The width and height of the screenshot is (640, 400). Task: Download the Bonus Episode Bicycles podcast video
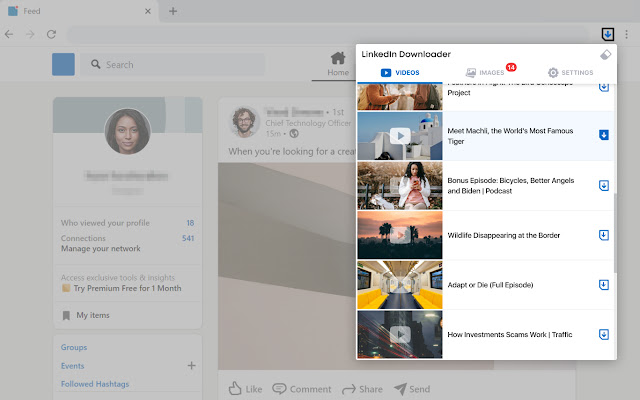(x=604, y=186)
